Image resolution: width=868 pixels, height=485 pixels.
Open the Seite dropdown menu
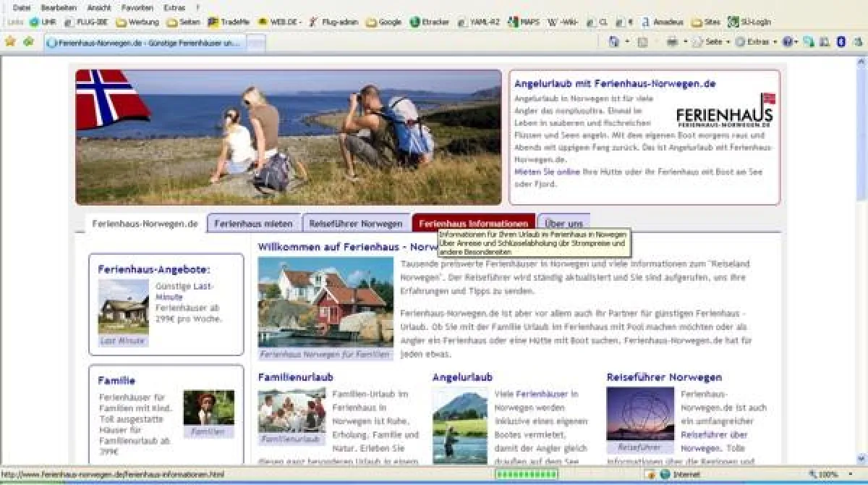(714, 42)
